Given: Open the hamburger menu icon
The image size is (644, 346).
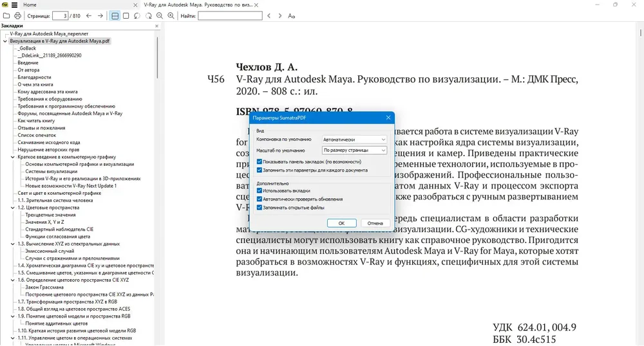Looking at the screenshot, I should coord(14,5).
